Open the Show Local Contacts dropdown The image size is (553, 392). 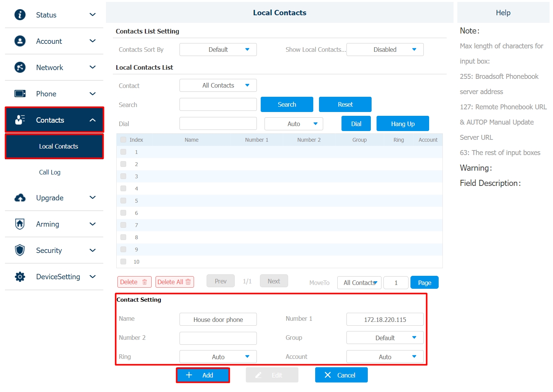[385, 50]
